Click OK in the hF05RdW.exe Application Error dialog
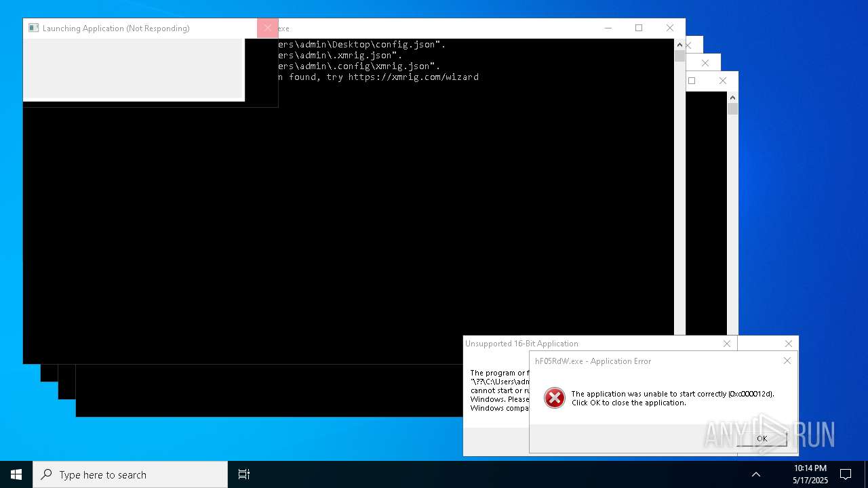This screenshot has width=868, height=488. 762,439
